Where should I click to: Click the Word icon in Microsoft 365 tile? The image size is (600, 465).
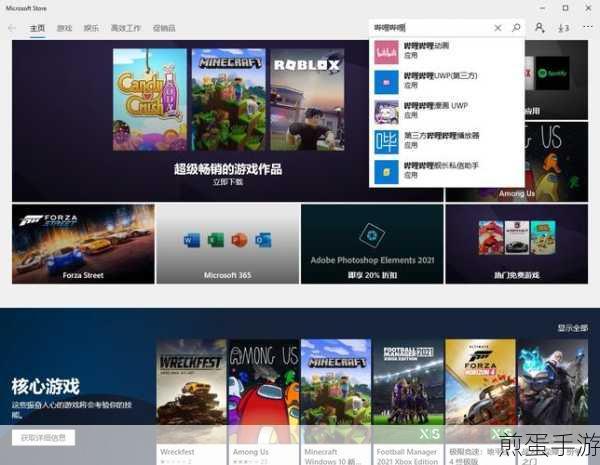click(x=192, y=240)
